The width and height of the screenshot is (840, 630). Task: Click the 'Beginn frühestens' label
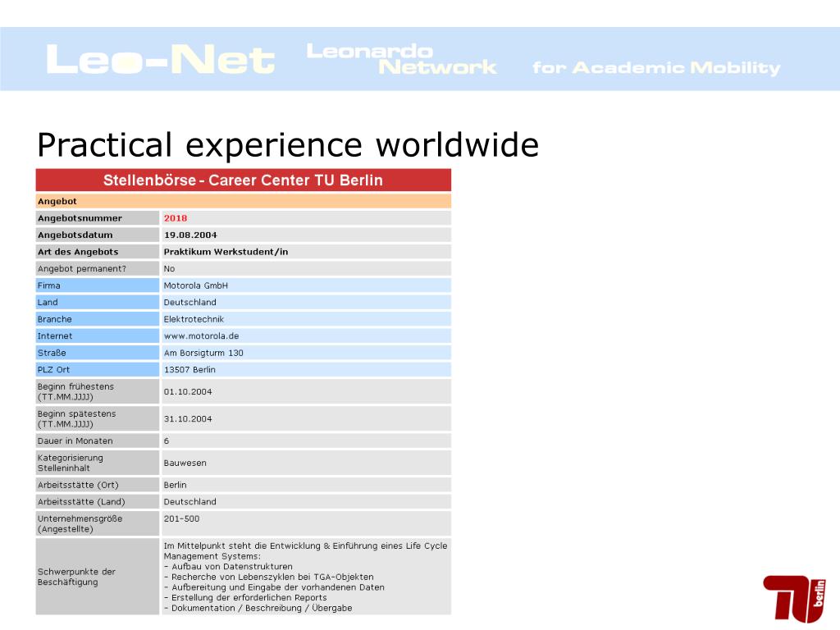[75, 391]
